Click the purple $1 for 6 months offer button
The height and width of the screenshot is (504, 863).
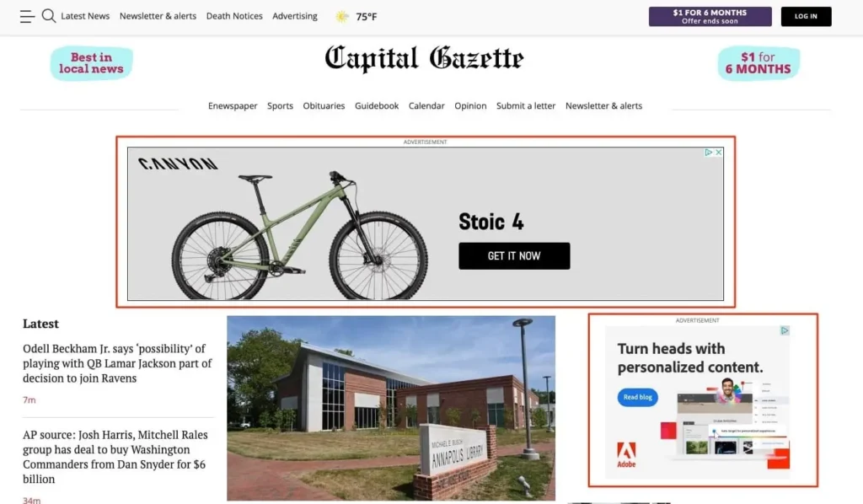coord(710,17)
